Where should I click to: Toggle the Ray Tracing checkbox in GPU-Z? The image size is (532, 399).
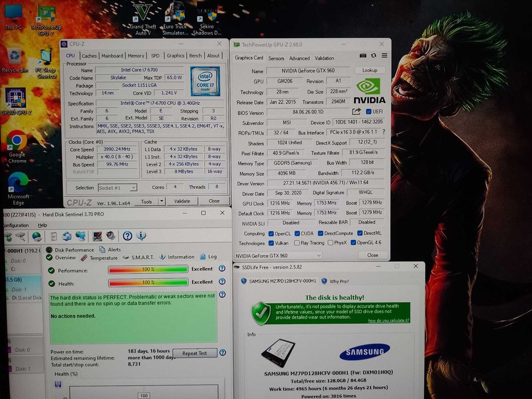(x=297, y=243)
